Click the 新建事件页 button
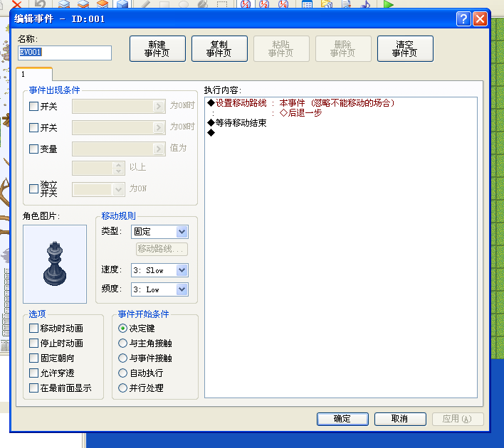The image size is (504, 448). point(157,48)
